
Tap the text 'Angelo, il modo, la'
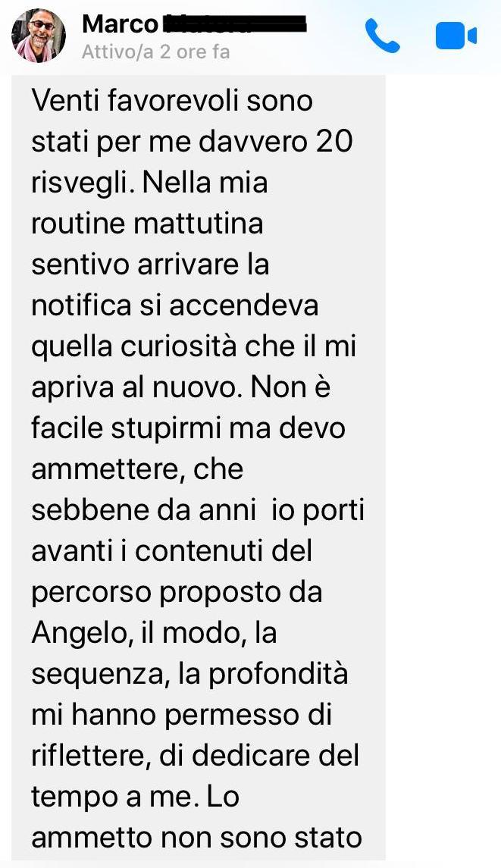[x=154, y=633]
